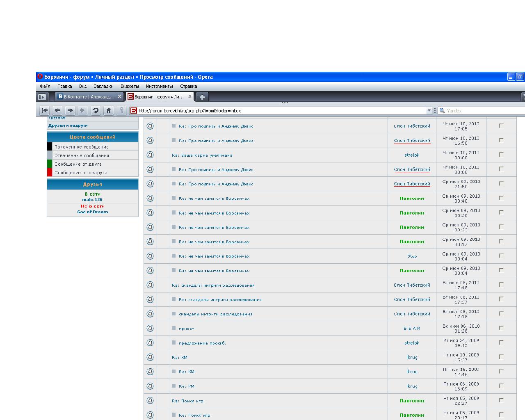Click message icon for the 15:37 row
The height and width of the screenshot is (420, 525).
pyautogui.click(x=150, y=357)
